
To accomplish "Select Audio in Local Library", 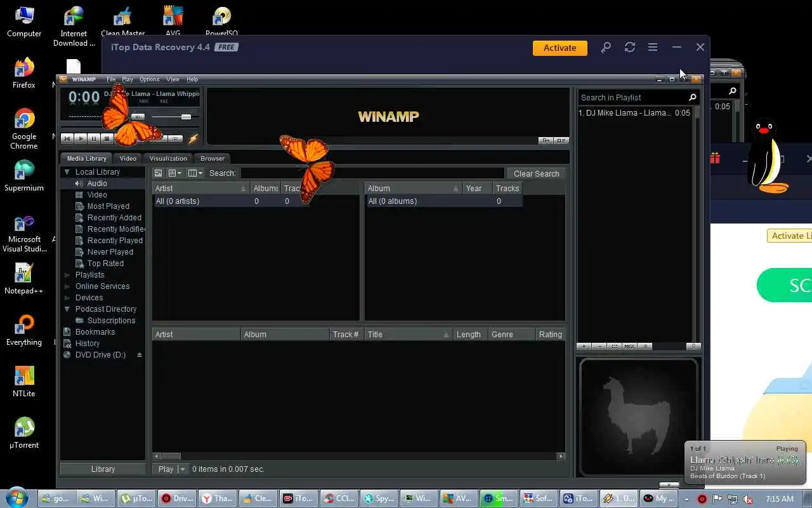I will click(97, 184).
